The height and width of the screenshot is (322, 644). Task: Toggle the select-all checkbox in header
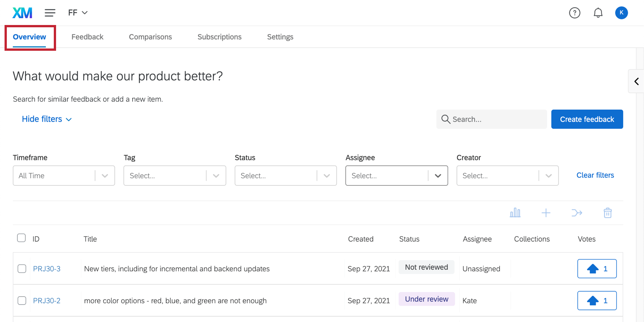point(22,238)
